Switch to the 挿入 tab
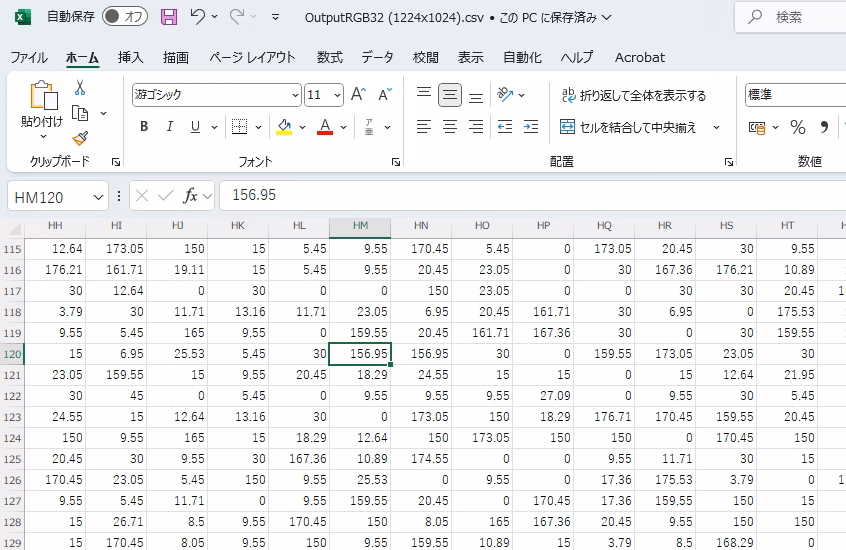This screenshot has height=550, width=846. click(x=131, y=57)
